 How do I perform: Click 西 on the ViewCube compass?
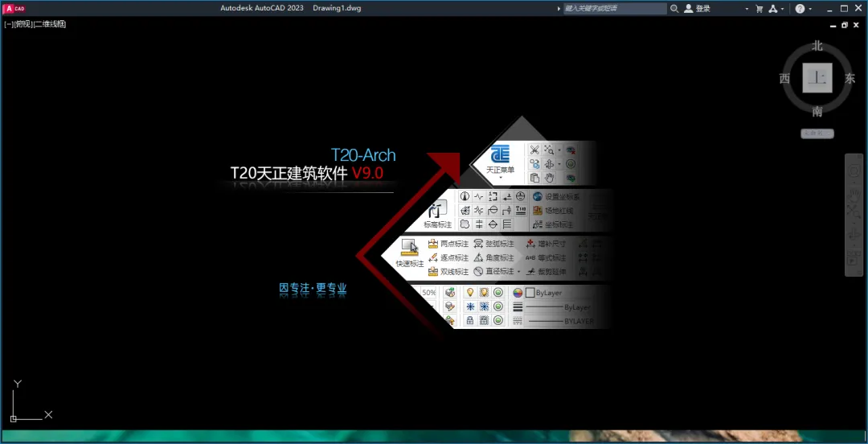click(x=784, y=79)
